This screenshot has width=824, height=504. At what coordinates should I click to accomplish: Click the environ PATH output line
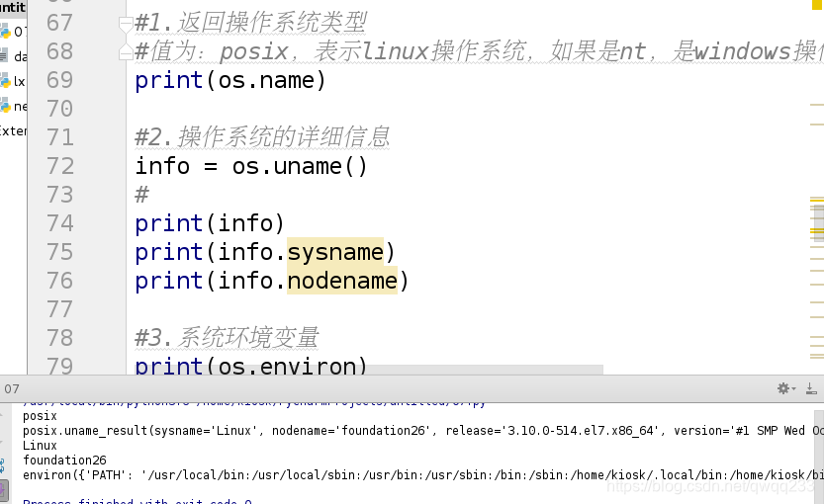[423, 475]
